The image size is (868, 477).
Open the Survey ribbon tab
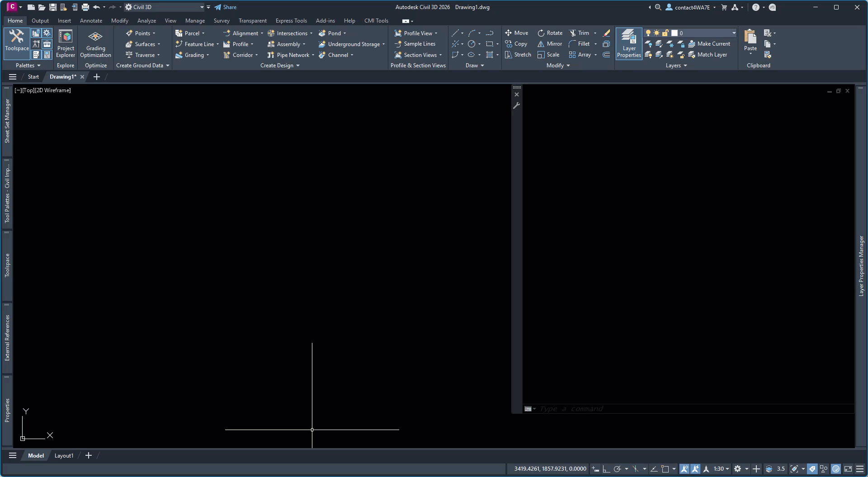pos(222,21)
